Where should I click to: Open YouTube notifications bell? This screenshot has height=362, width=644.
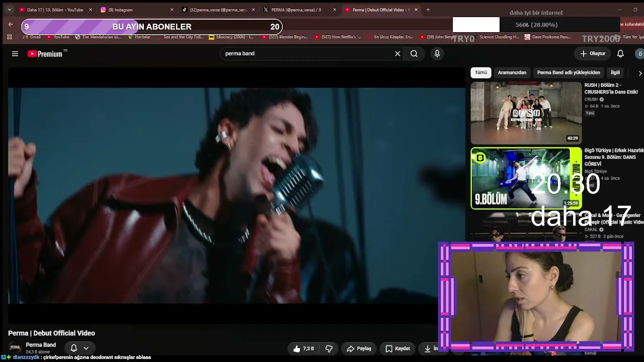620,54
